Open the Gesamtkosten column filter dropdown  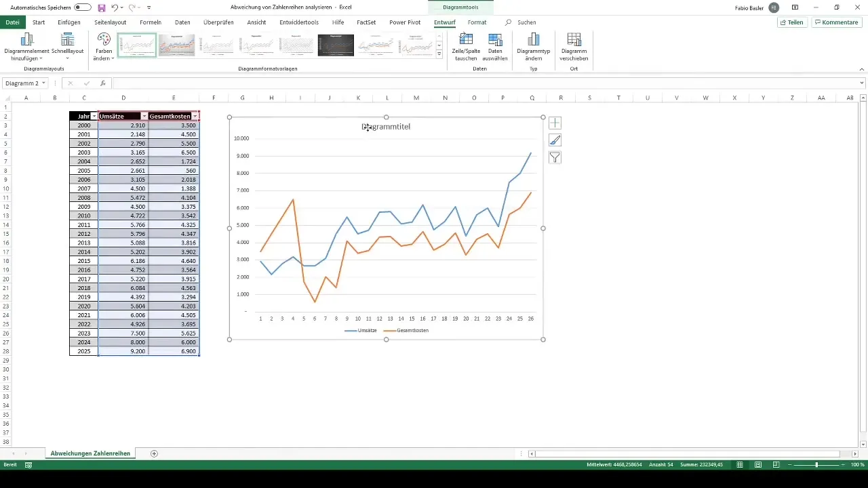195,117
